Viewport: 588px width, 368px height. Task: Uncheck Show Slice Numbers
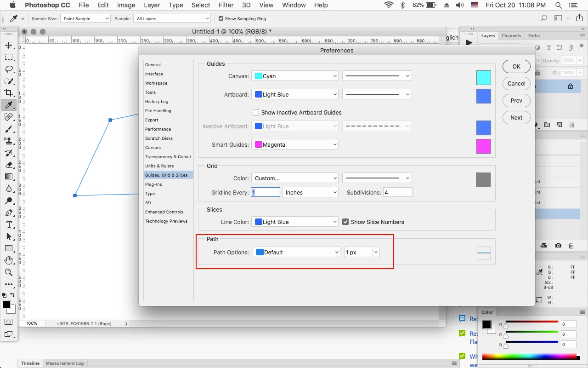345,222
